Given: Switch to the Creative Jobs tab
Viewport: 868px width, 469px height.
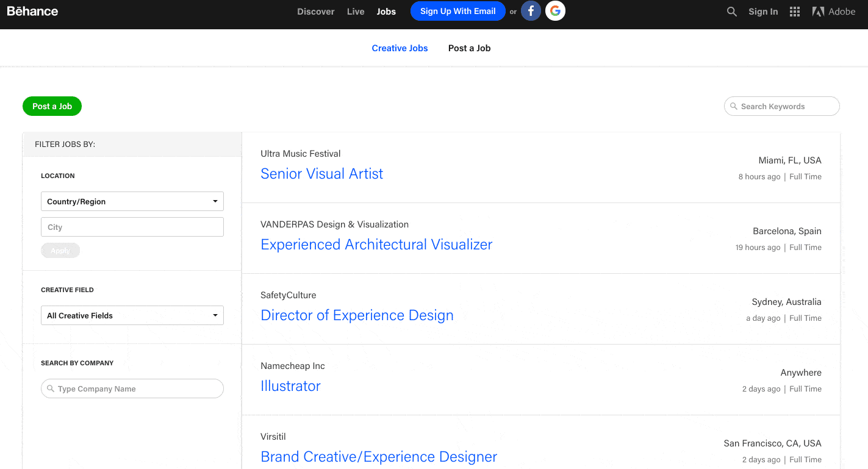Looking at the screenshot, I should point(400,48).
